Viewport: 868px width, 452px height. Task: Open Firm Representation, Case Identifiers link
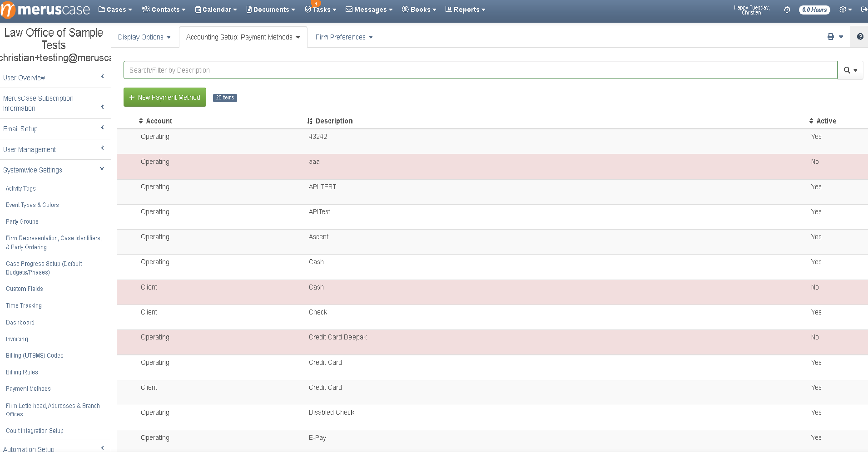(54, 242)
